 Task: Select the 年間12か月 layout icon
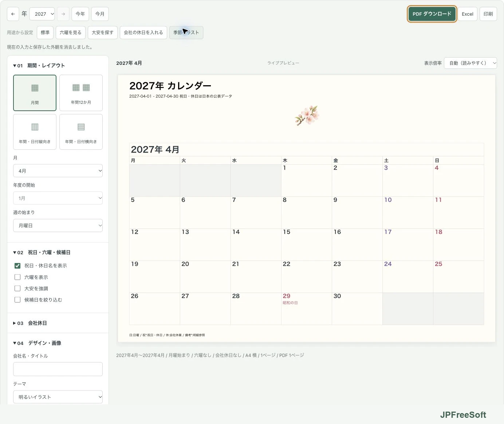[81, 93]
